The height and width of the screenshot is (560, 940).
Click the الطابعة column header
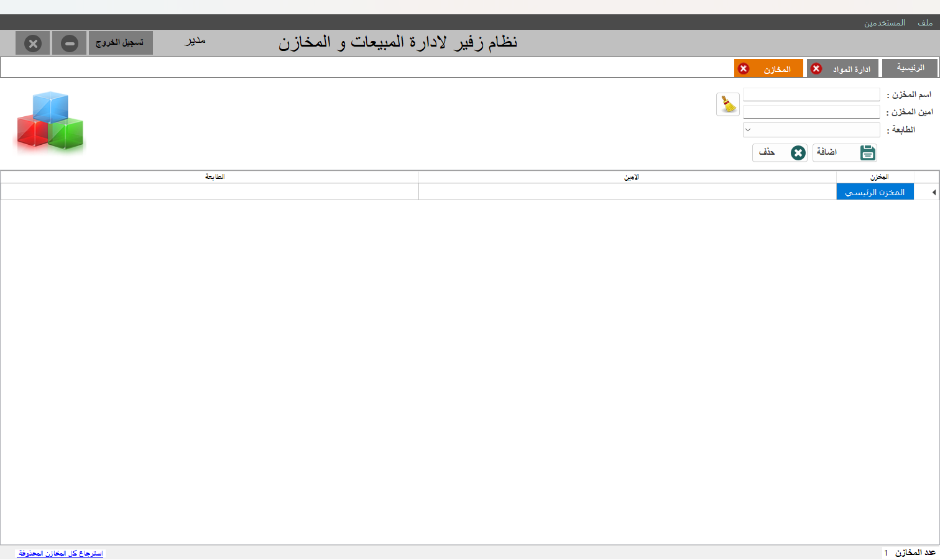(210, 177)
